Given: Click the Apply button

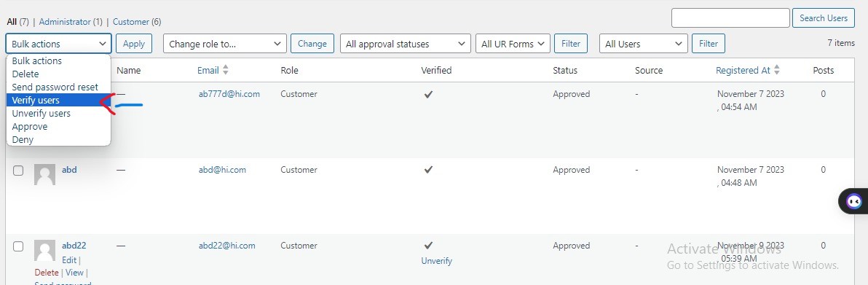Looking at the screenshot, I should pyautogui.click(x=134, y=44).
